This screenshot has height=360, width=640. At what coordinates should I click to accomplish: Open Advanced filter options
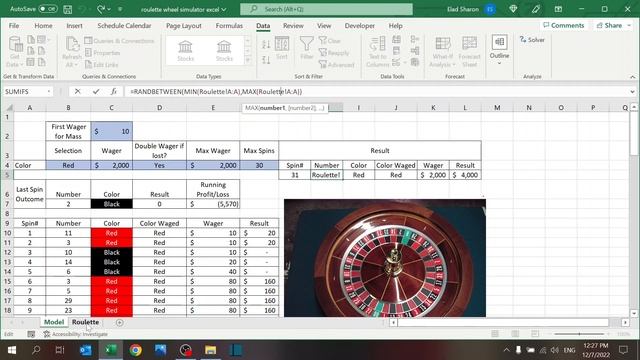[x=337, y=64]
